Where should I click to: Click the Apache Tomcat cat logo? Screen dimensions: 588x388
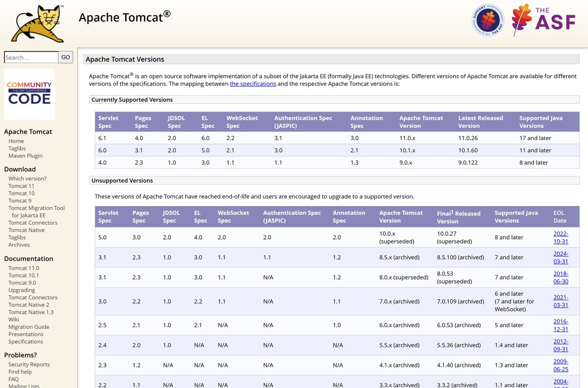pyautogui.click(x=38, y=23)
